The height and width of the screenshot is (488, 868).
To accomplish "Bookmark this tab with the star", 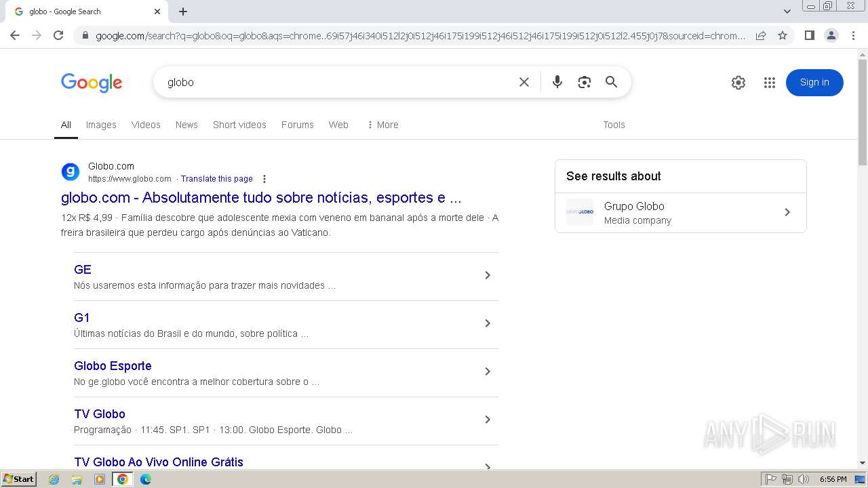I will click(783, 35).
